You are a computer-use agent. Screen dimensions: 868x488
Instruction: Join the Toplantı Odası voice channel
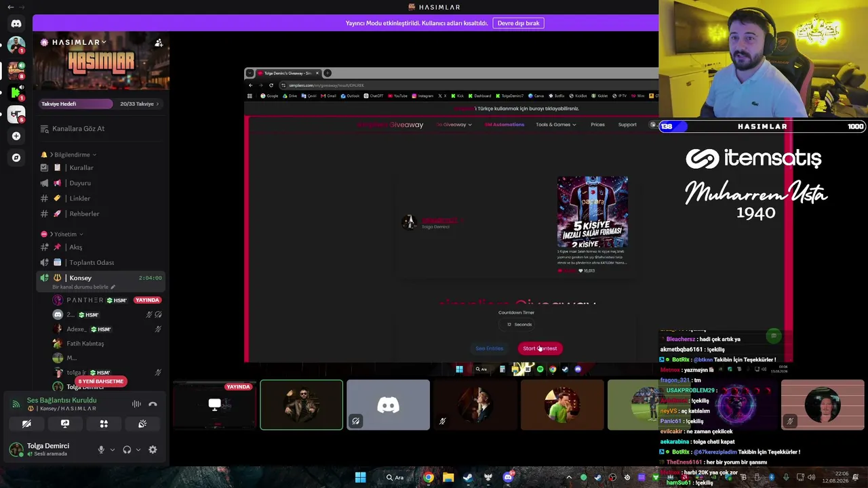tap(102, 262)
